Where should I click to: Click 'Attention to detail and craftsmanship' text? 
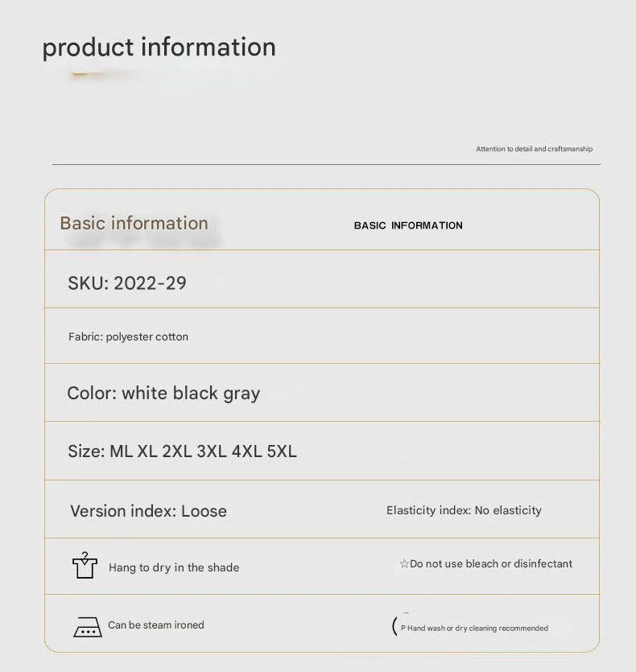[x=535, y=149]
